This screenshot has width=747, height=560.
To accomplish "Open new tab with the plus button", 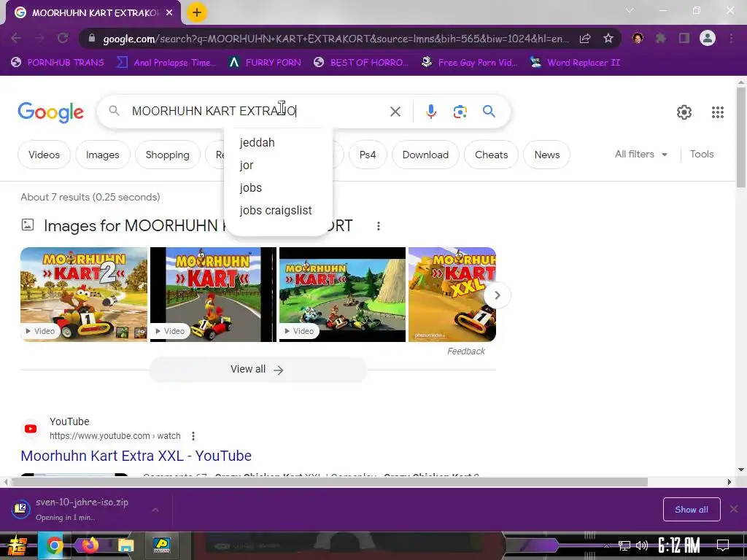I will pyautogui.click(x=197, y=12).
